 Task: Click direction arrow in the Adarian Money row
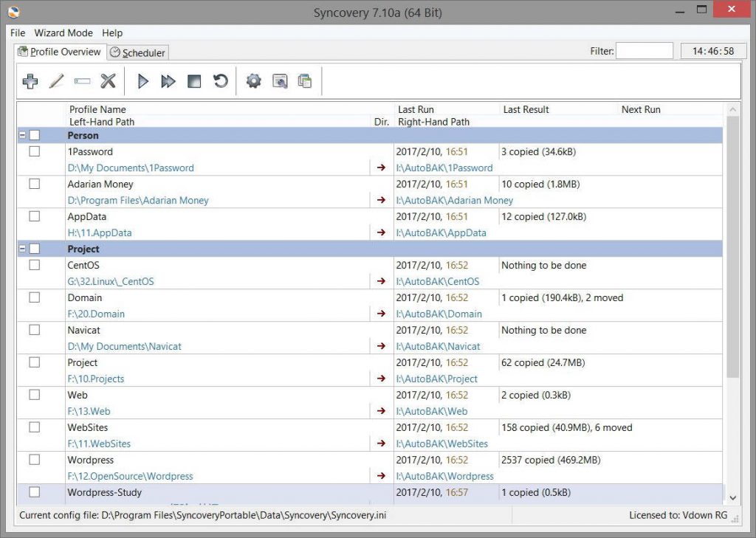[x=382, y=200]
